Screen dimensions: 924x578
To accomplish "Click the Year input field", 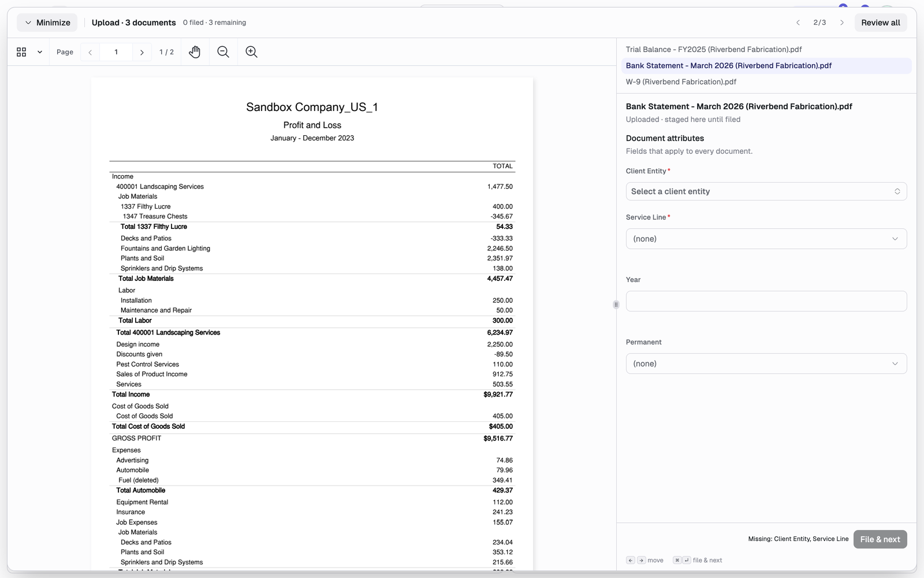I will coord(766,301).
